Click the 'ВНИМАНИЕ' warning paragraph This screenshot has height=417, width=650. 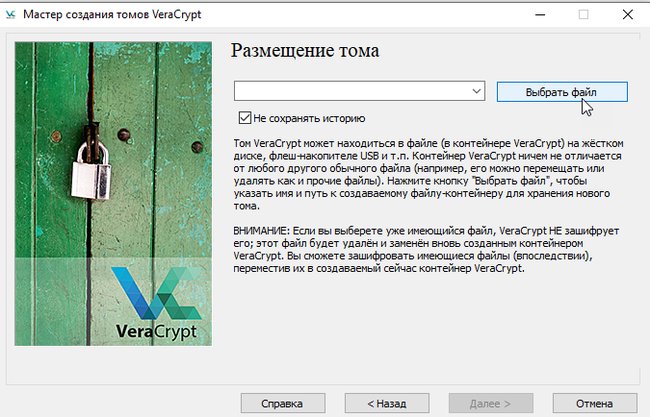tap(426, 249)
